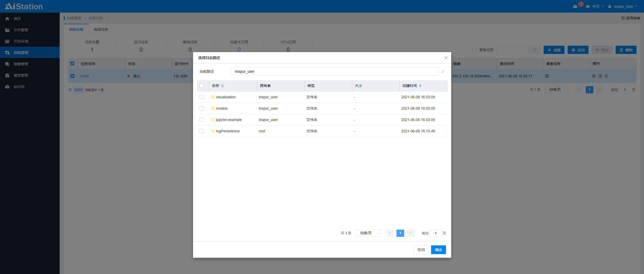Close the log path selection dialog

pyautogui.click(x=446, y=58)
